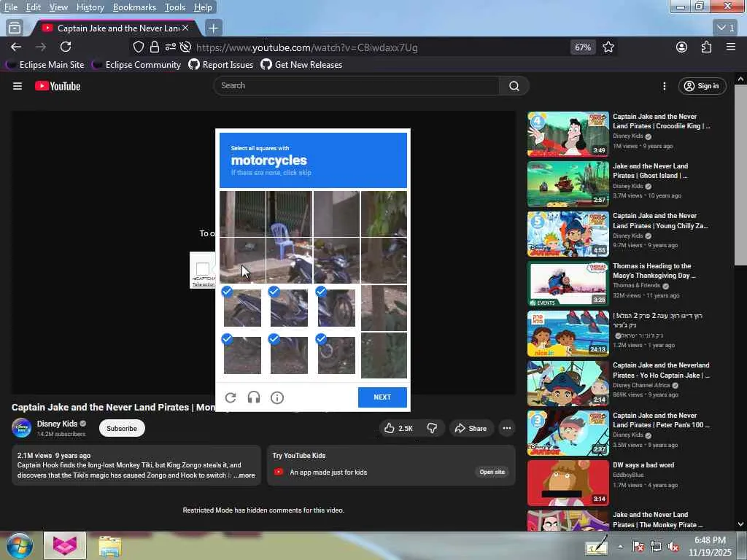Click the browser Back arrow button
This screenshot has height=560, width=747.
click(16, 47)
